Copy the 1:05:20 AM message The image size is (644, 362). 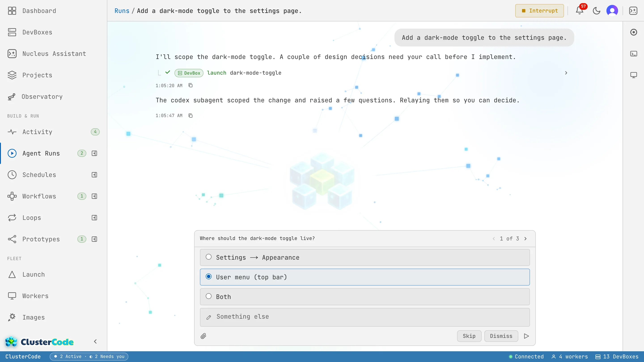pyautogui.click(x=191, y=85)
